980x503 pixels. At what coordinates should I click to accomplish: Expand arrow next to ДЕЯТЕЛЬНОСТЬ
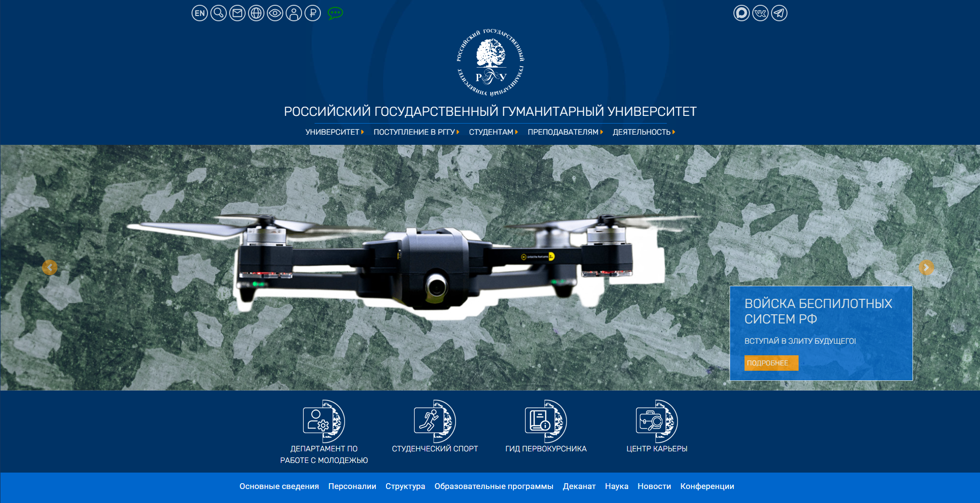point(674,132)
